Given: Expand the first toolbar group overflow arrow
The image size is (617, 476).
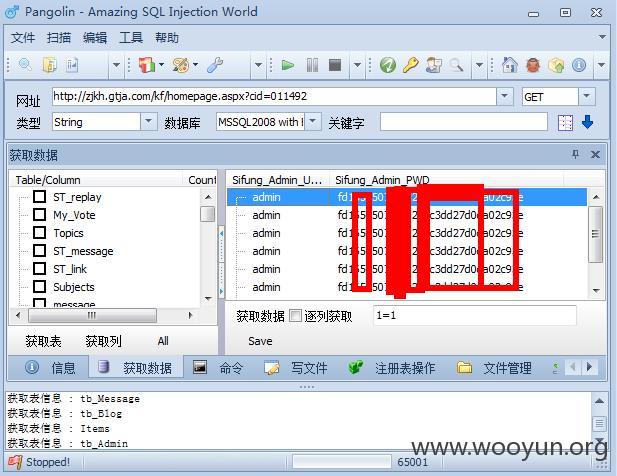Looking at the screenshot, I should pyautogui.click(x=116, y=65).
